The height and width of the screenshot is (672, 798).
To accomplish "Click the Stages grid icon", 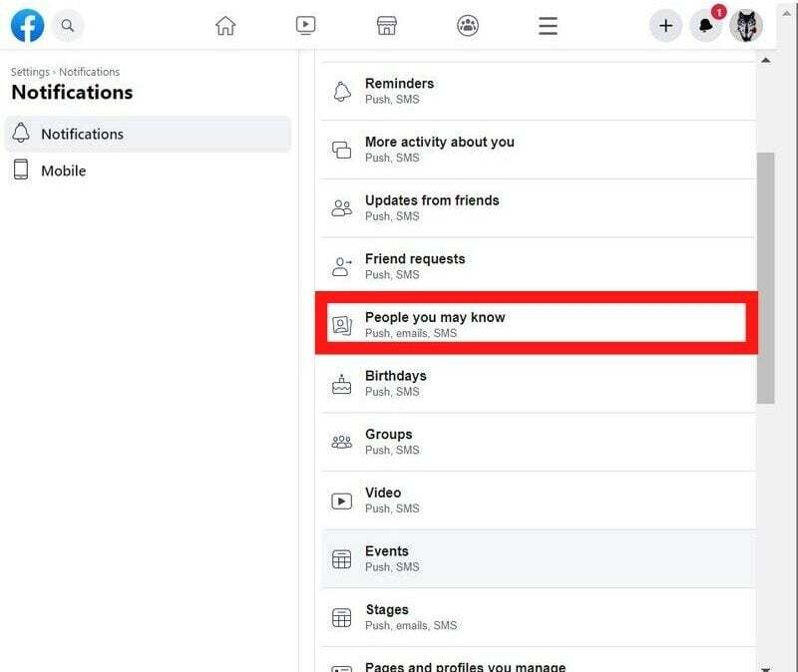I will 342,617.
